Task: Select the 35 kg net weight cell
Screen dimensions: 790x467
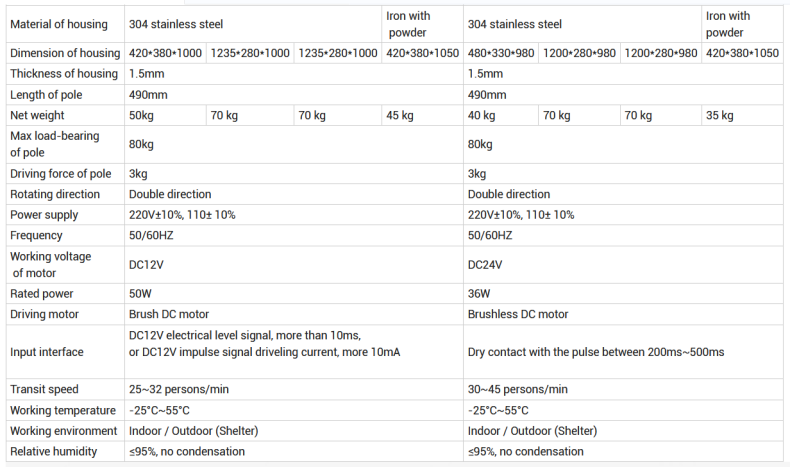Action: click(719, 116)
